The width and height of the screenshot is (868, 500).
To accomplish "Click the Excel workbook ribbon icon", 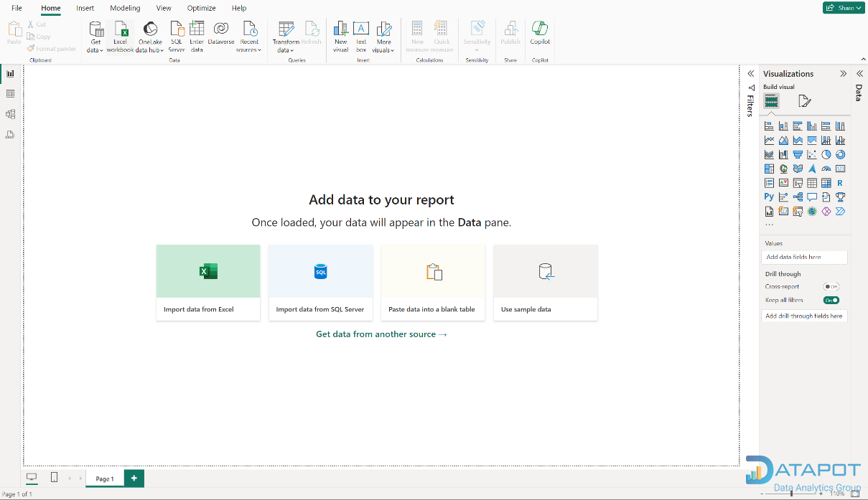I will point(120,37).
